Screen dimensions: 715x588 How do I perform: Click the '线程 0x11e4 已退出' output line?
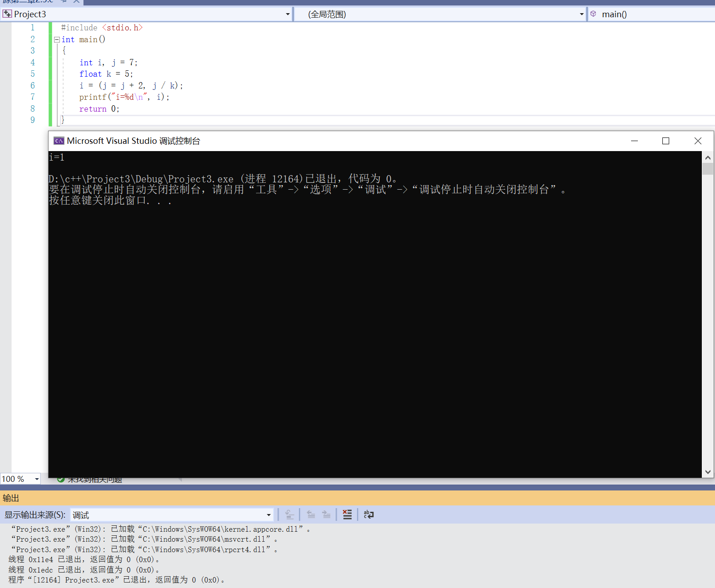click(x=84, y=559)
